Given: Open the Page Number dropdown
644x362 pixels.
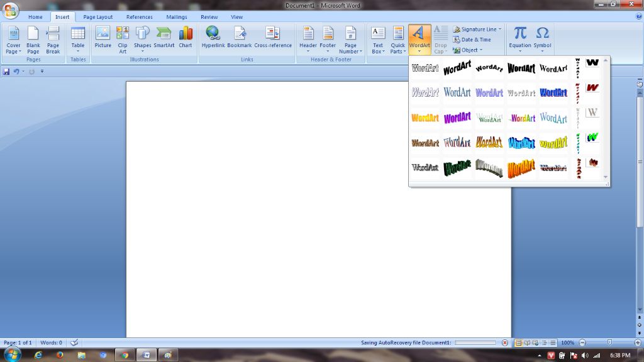Looking at the screenshot, I should coord(350,40).
